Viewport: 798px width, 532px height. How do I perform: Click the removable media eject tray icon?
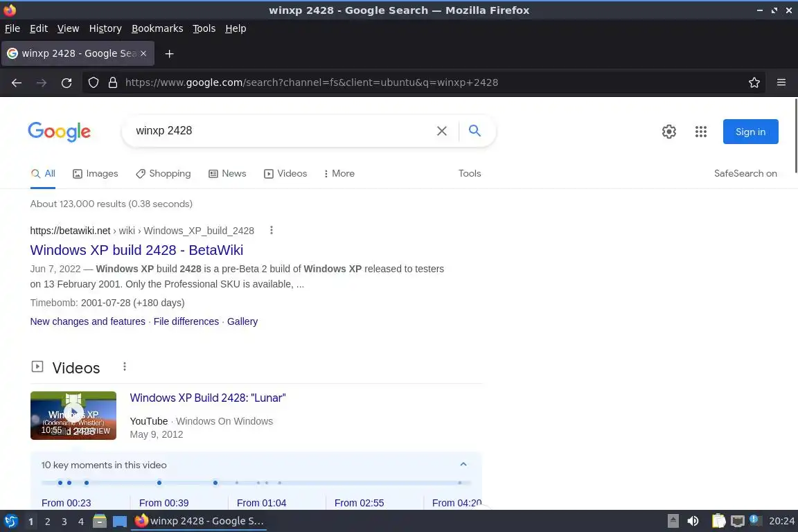pos(673,521)
